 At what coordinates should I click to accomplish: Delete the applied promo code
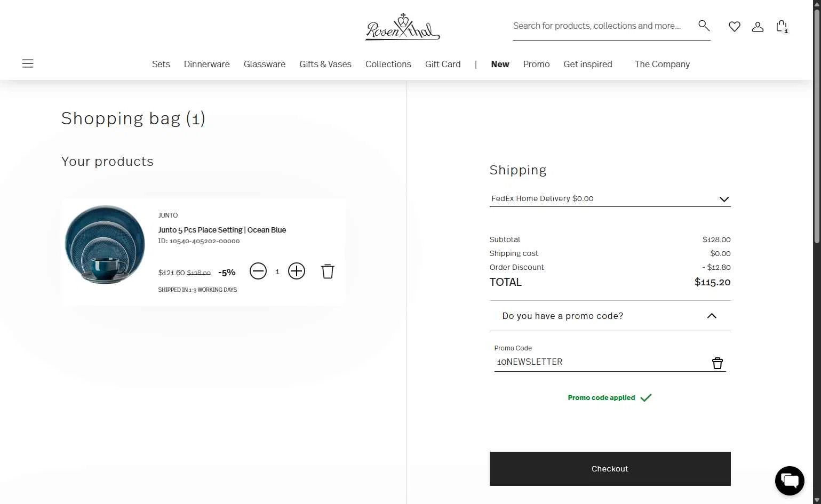click(x=718, y=363)
